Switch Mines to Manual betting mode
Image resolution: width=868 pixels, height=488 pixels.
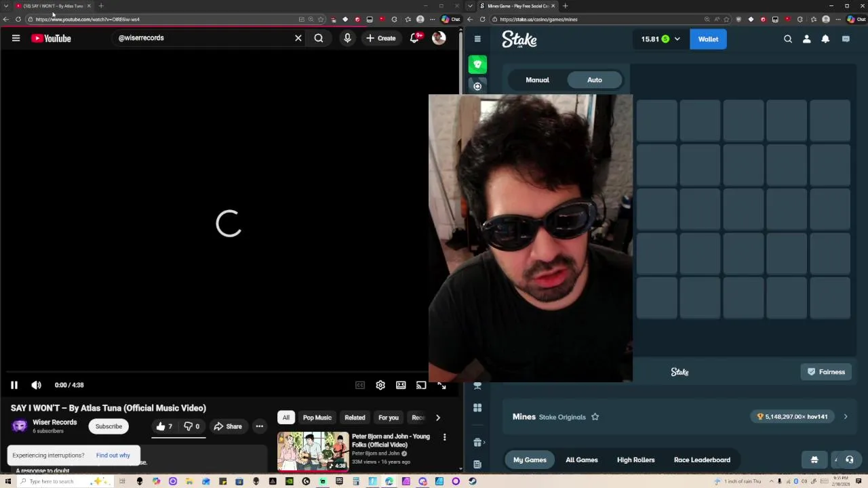(x=537, y=80)
